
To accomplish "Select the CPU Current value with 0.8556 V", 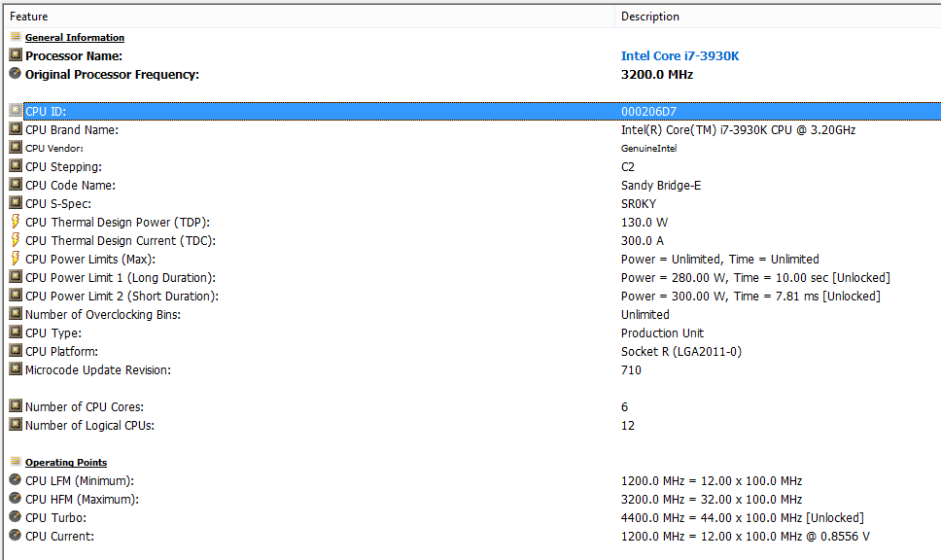I will (x=746, y=537).
